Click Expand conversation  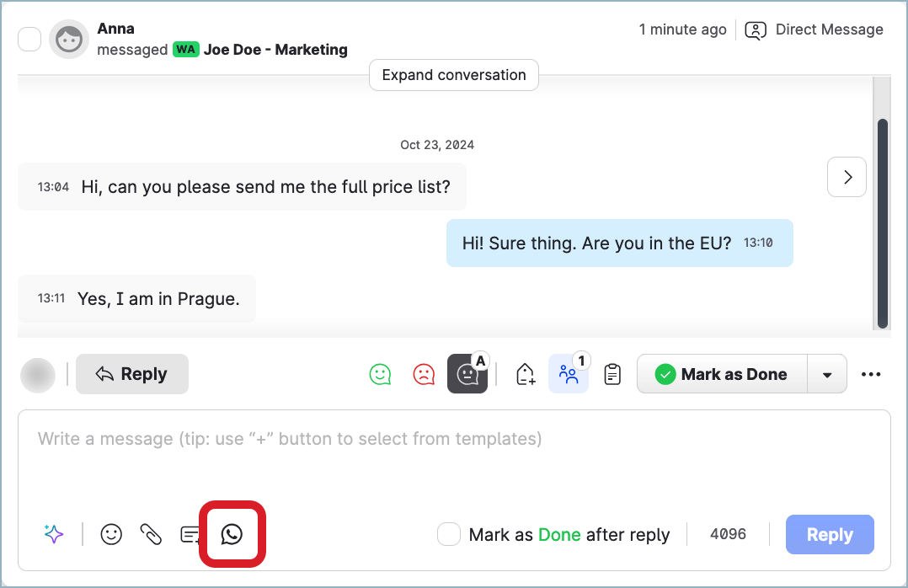453,75
